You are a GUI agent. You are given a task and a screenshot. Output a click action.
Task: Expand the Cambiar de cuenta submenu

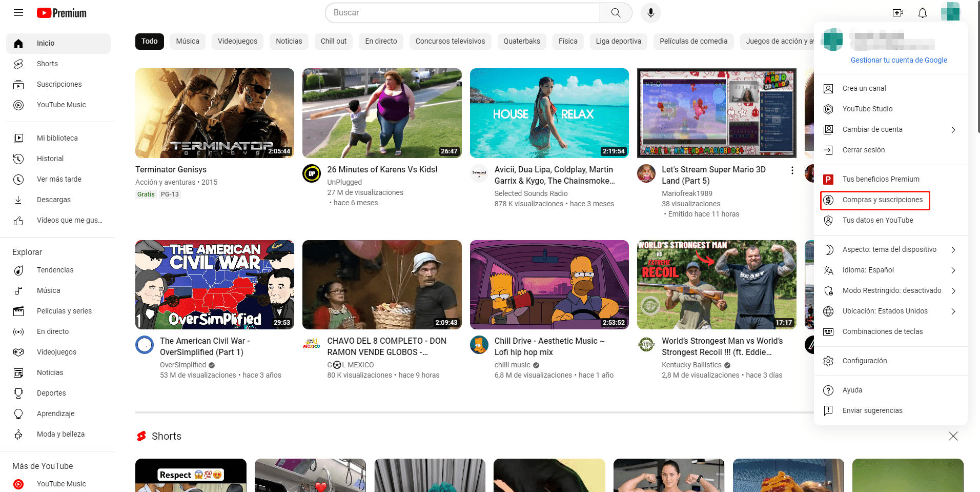coord(891,129)
